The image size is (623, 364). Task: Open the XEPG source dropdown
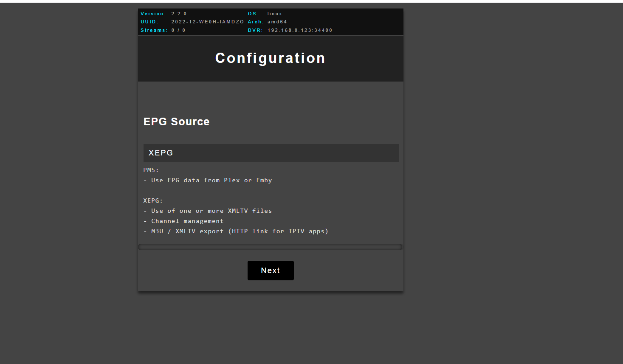coord(271,153)
